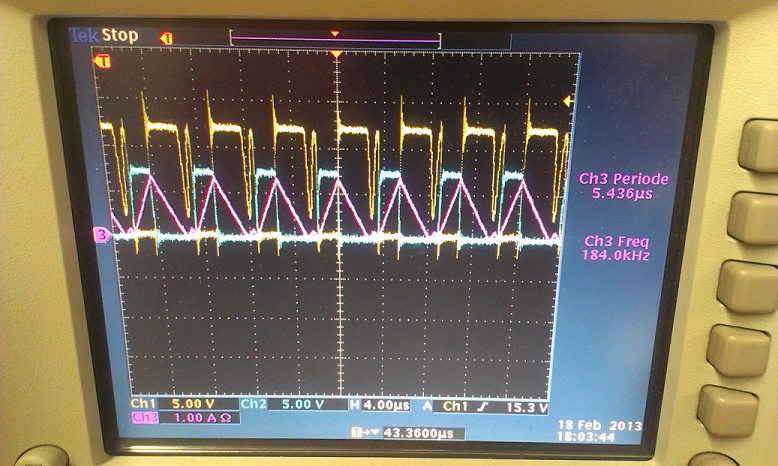Click the orange T trigger position marker
This screenshot has width=778, height=466.
(x=166, y=38)
